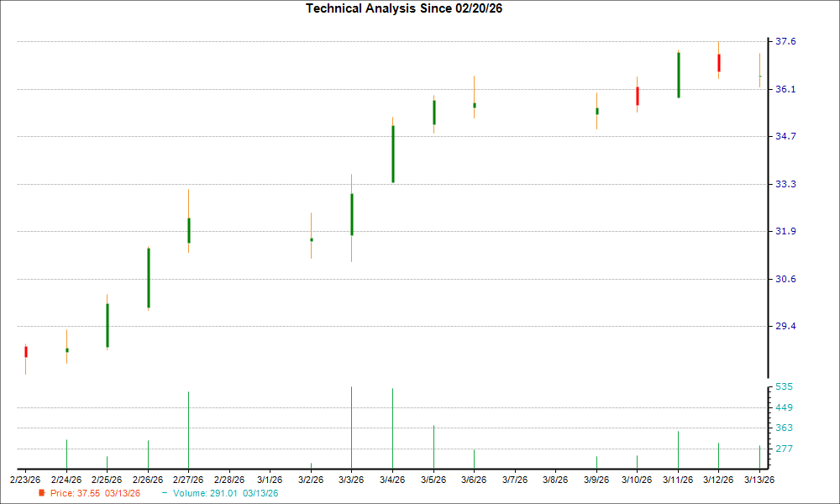Click the green candlestick on 3/4/26
840x504 pixels.
pos(393,151)
